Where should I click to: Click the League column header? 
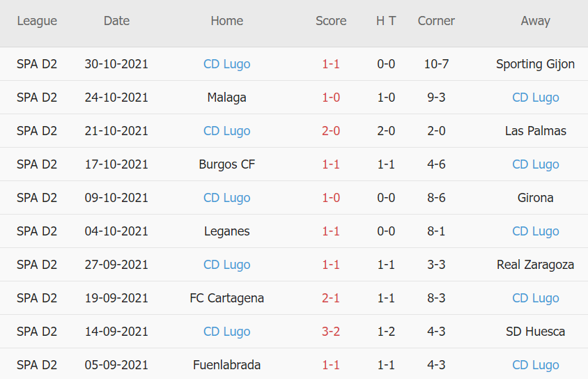click(x=37, y=21)
